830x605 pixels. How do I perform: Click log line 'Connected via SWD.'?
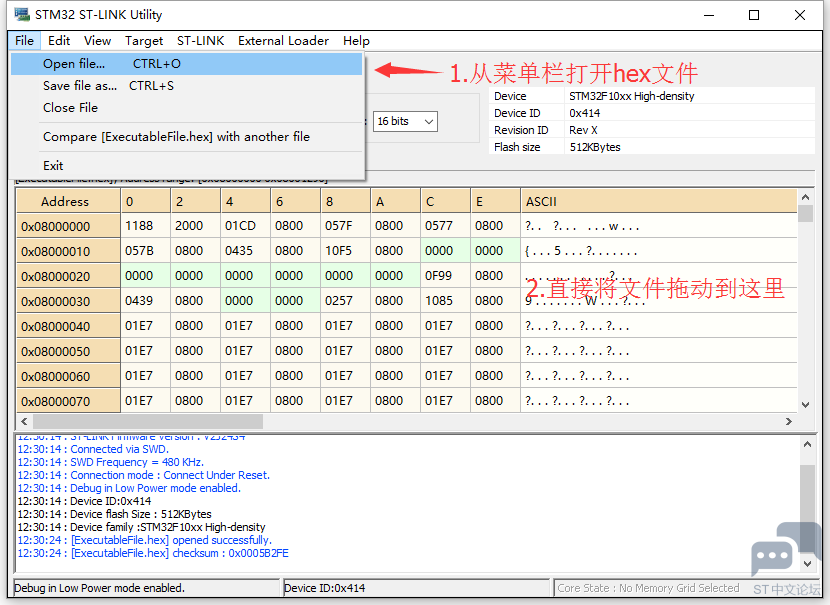93,449
